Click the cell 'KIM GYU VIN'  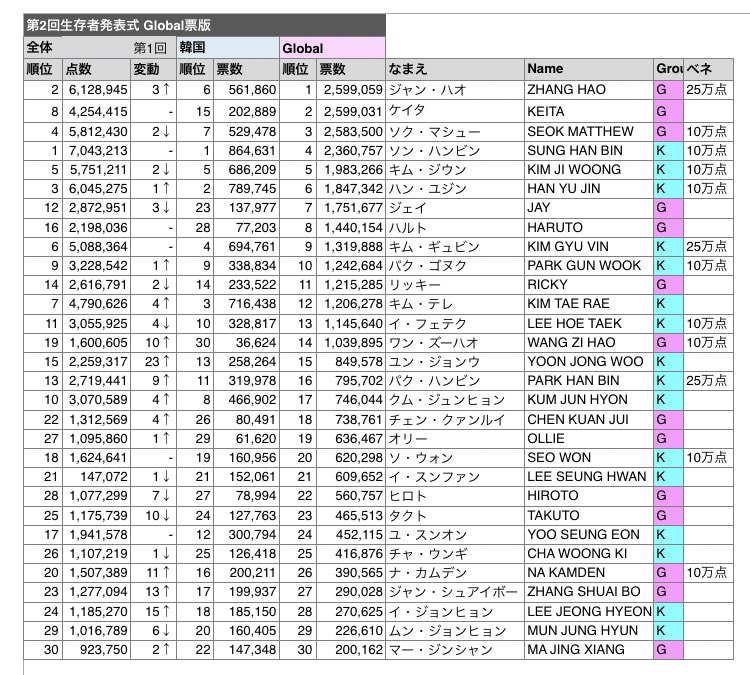(589, 247)
